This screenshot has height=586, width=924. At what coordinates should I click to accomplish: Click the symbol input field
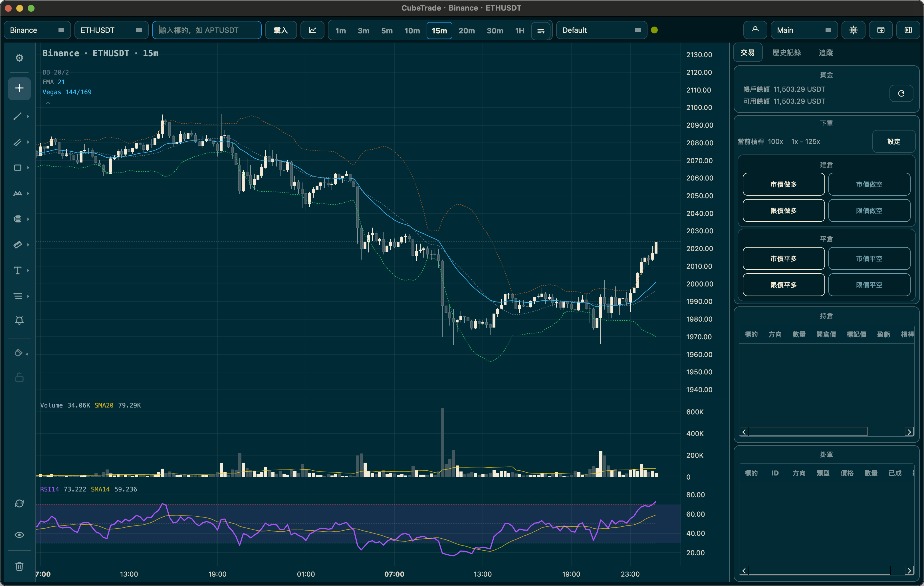pyautogui.click(x=207, y=30)
